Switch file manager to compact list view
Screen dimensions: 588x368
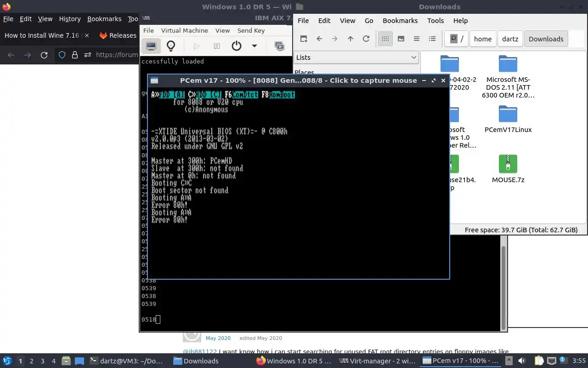pos(417,39)
